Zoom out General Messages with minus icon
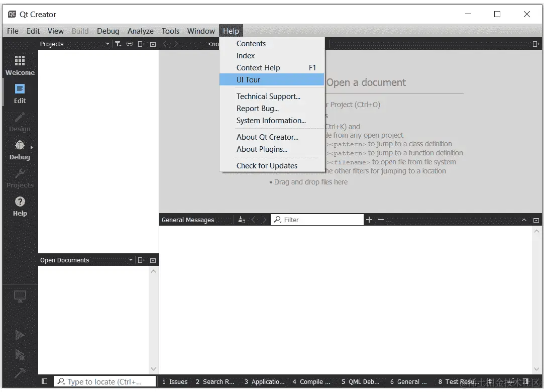 point(381,220)
